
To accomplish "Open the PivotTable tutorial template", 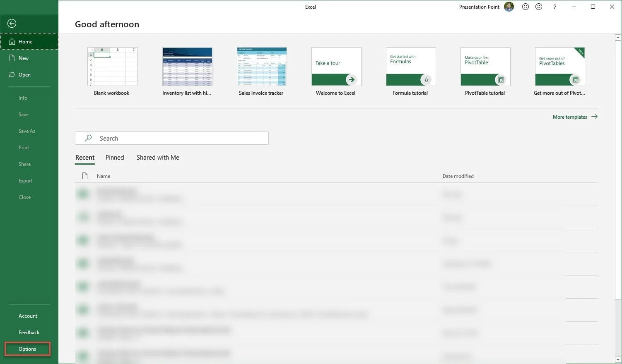I will click(485, 67).
